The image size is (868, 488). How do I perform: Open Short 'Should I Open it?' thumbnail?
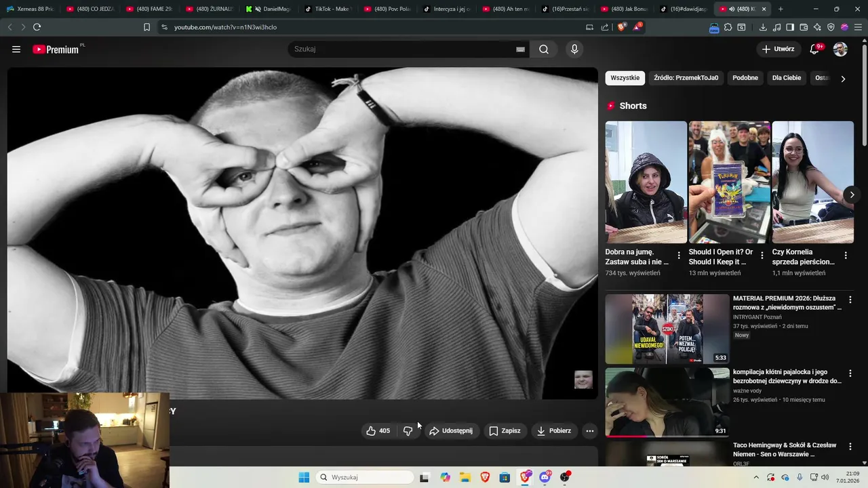(x=730, y=182)
